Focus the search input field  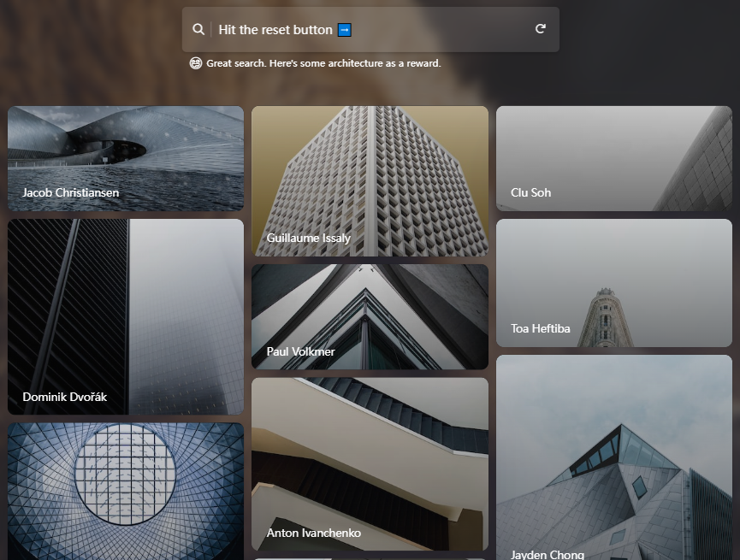370,30
